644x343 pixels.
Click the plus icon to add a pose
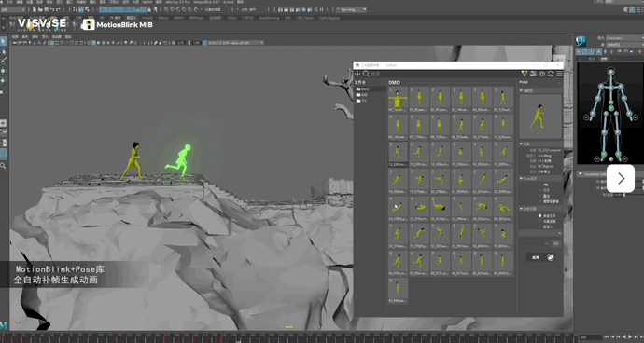[357, 74]
